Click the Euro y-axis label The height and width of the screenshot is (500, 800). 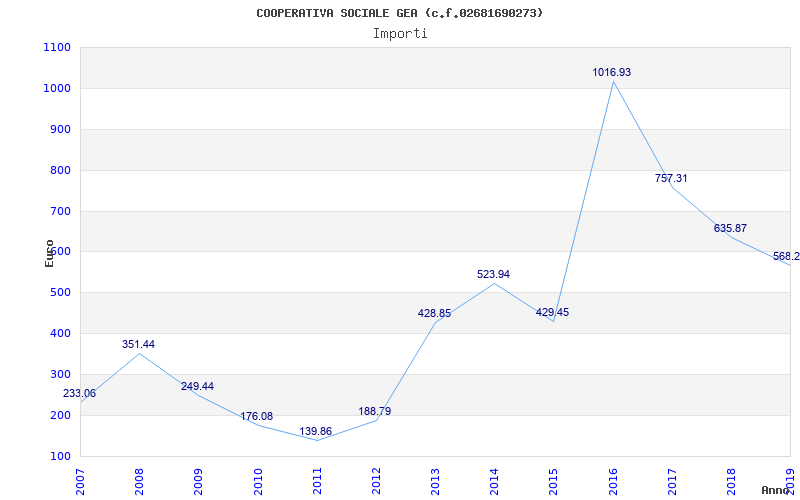(x=49, y=253)
